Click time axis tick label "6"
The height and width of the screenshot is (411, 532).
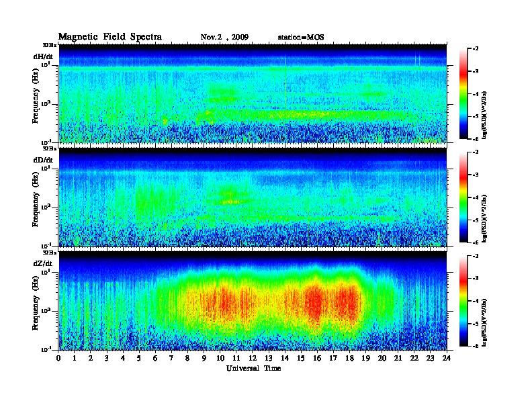[155, 358]
